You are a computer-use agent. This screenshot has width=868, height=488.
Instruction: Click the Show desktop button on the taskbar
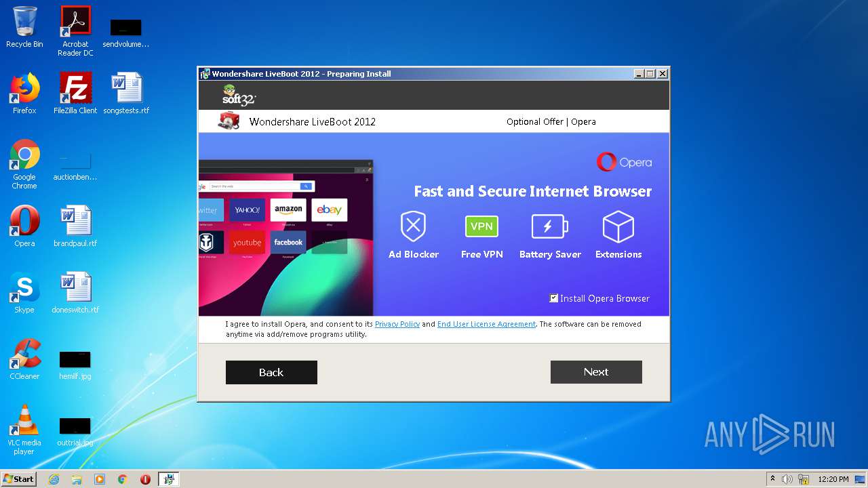point(861,479)
